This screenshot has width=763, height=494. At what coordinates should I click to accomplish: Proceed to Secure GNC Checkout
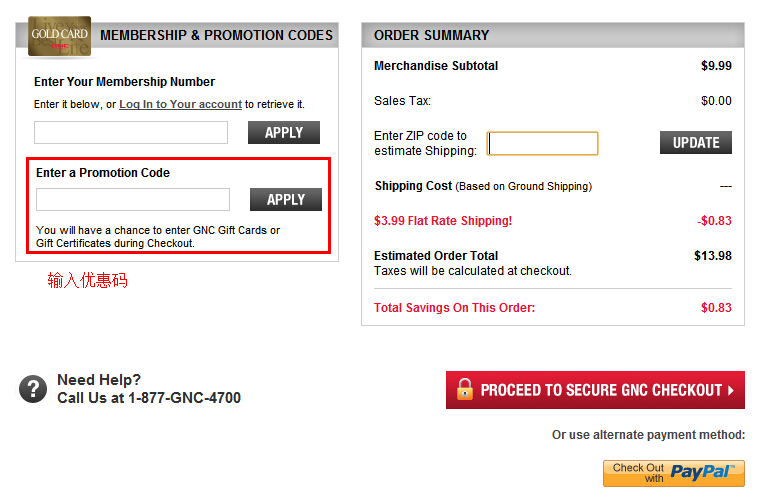595,390
